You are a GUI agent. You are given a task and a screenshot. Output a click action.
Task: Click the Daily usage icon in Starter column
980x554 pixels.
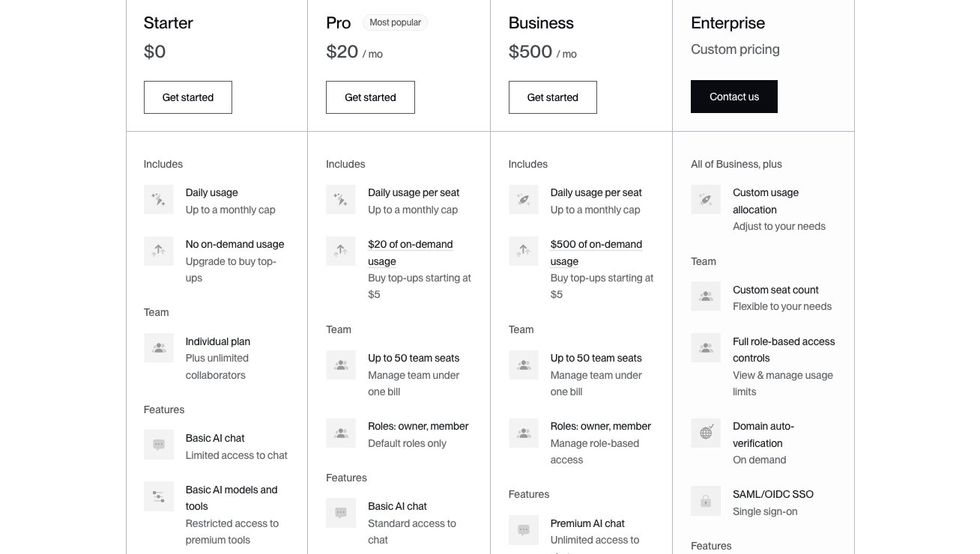tap(159, 199)
